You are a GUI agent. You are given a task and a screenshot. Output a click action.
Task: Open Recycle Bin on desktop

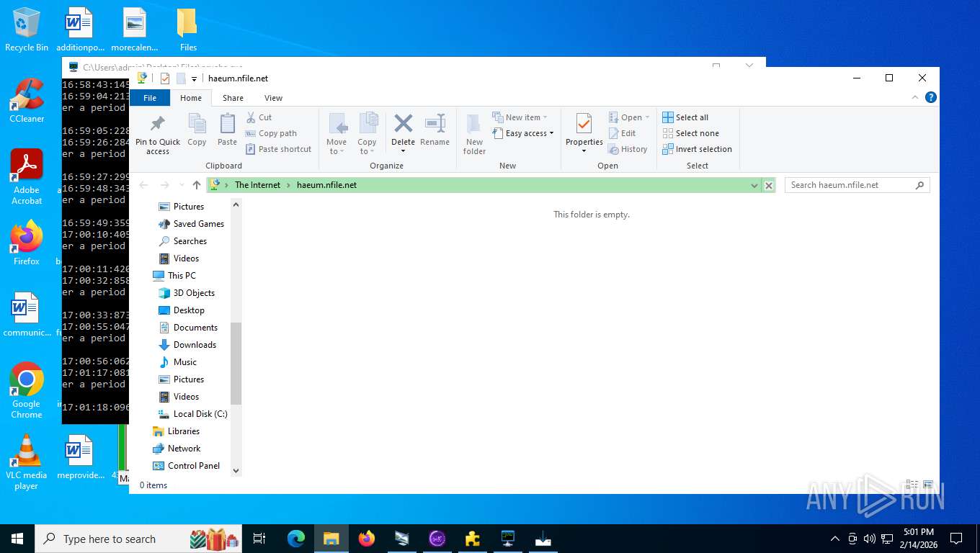pyautogui.click(x=27, y=29)
